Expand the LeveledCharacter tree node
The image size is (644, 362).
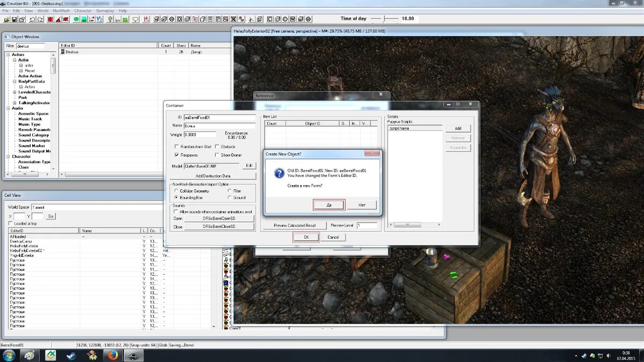[x=14, y=92]
